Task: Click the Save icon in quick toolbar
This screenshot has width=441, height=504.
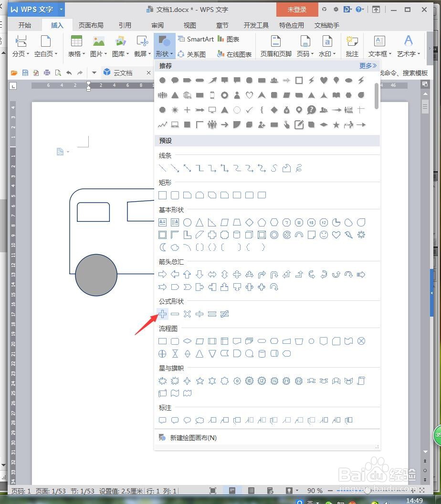Action: click(25, 73)
